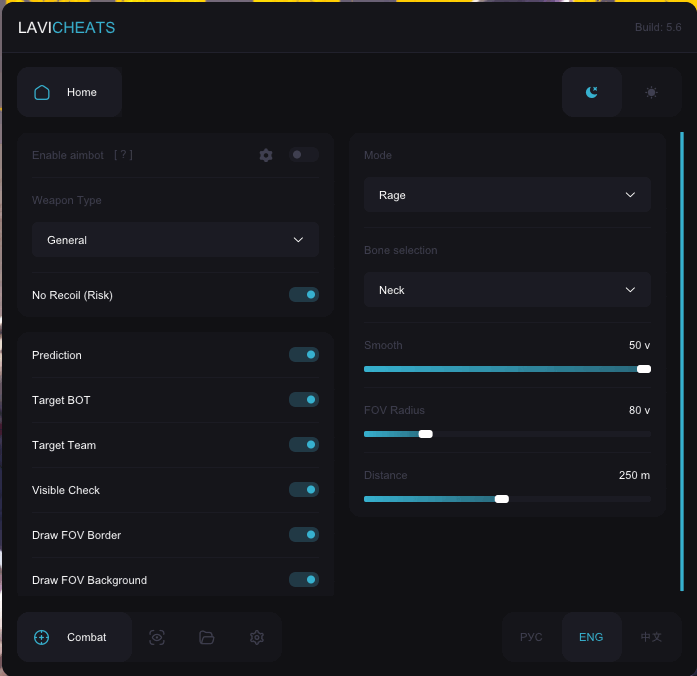Toggle the Enable aimbot switch

(x=304, y=155)
